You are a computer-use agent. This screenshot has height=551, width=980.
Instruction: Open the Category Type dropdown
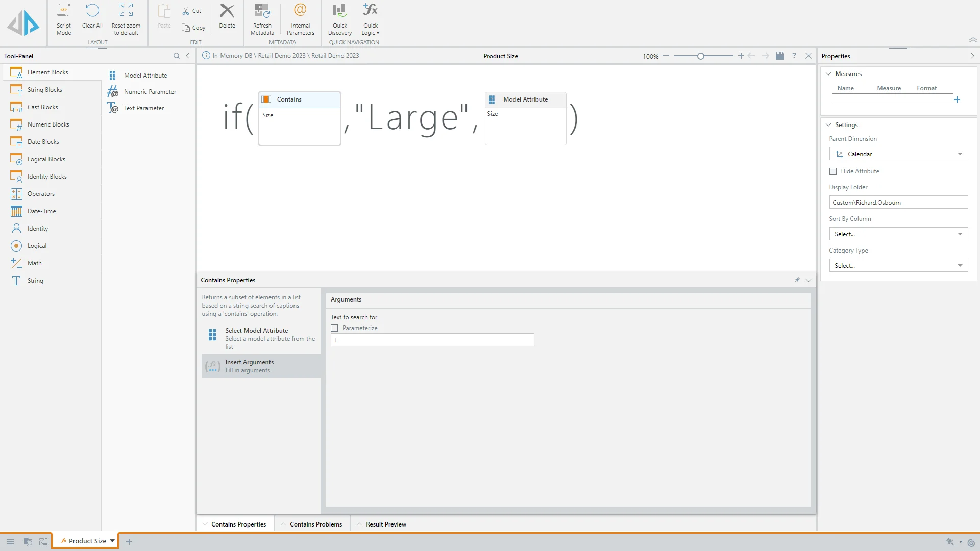pyautogui.click(x=898, y=266)
